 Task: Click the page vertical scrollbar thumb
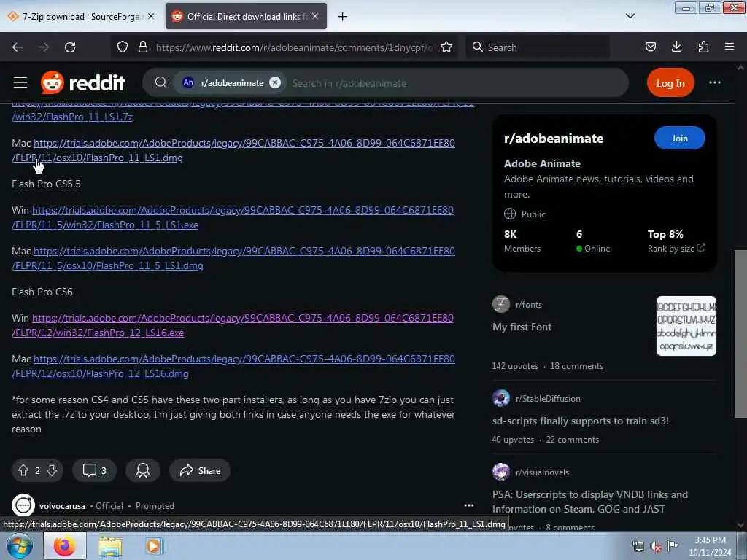pyautogui.click(x=740, y=333)
